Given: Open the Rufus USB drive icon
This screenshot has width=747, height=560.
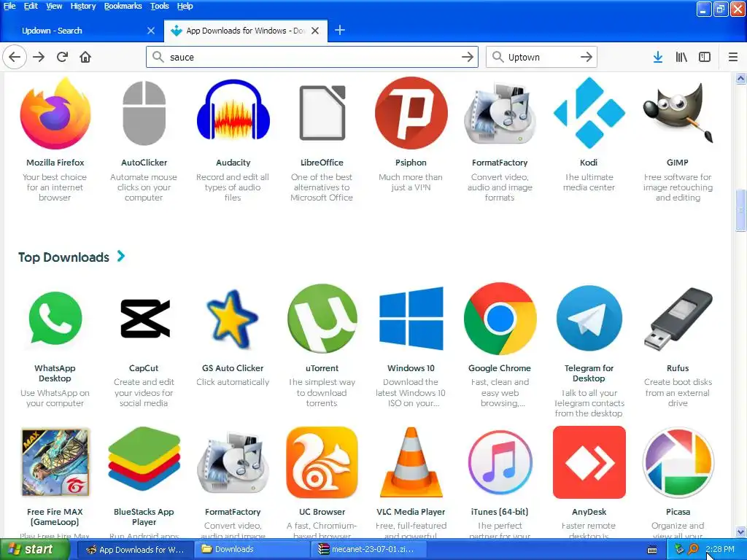Looking at the screenshot, I should coord(678,319).
